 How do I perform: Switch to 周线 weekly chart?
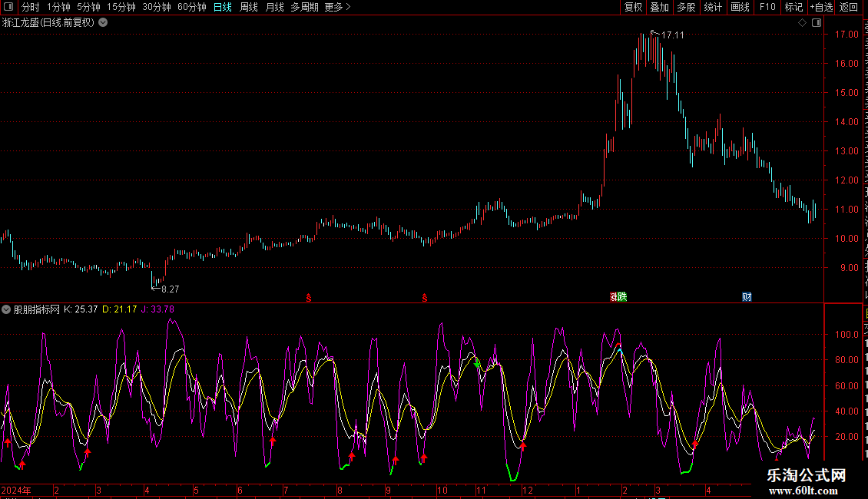pyautogui.click(x=249, y=7)
